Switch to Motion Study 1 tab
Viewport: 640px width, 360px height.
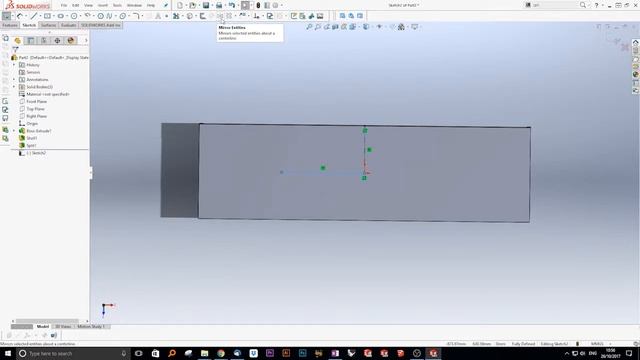(91, 327)
